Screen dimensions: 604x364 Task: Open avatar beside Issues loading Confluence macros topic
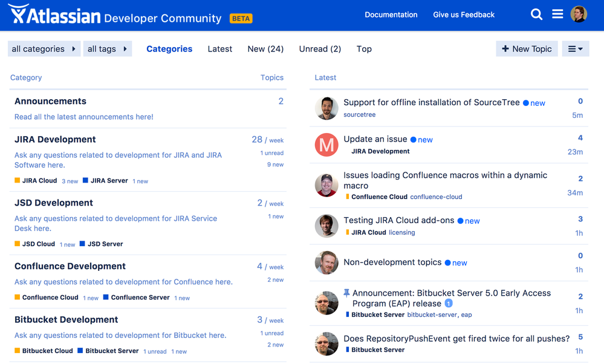click(x=326, y=185)
